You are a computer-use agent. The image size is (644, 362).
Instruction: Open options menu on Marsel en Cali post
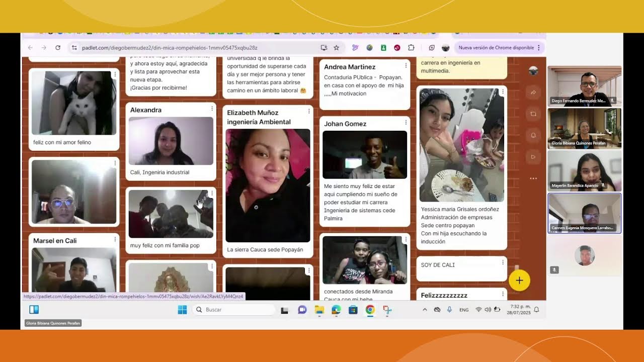[115, 239]
